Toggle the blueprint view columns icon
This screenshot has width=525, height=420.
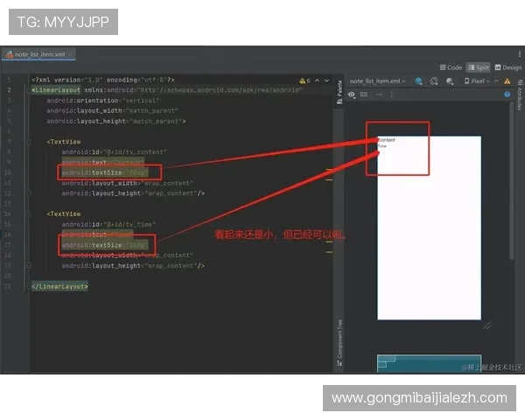(365, 94)
